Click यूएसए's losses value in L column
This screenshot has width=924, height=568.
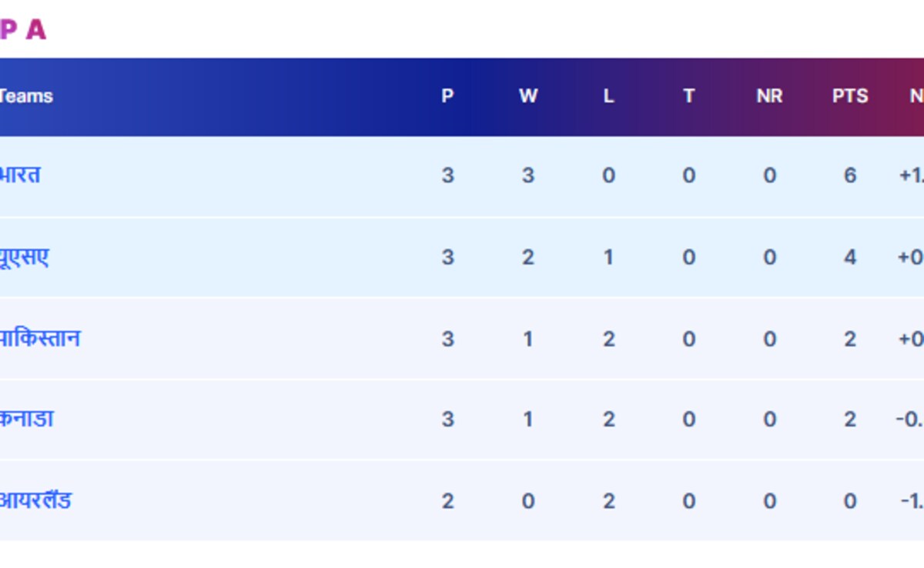[x=608, y=257]
